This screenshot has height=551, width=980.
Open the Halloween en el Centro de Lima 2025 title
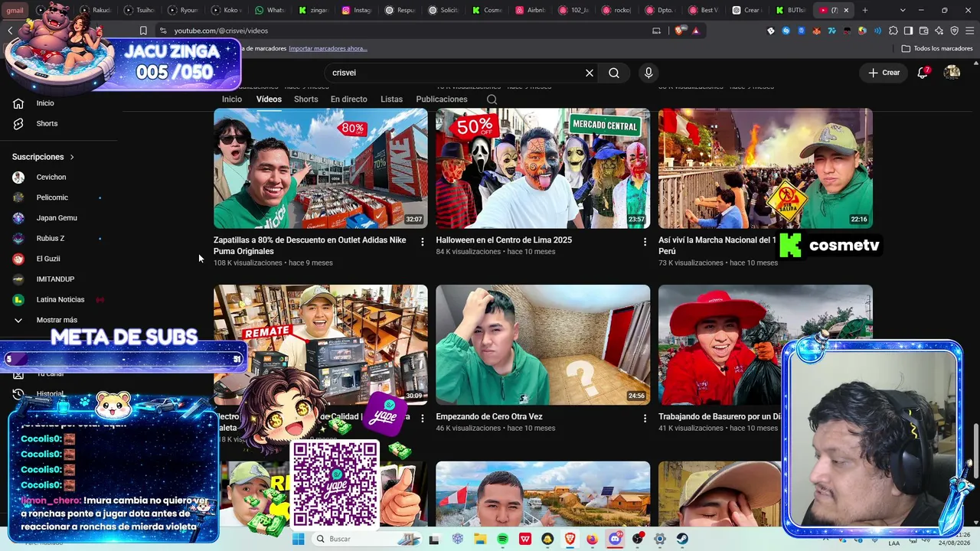click(x=504, y=240)
